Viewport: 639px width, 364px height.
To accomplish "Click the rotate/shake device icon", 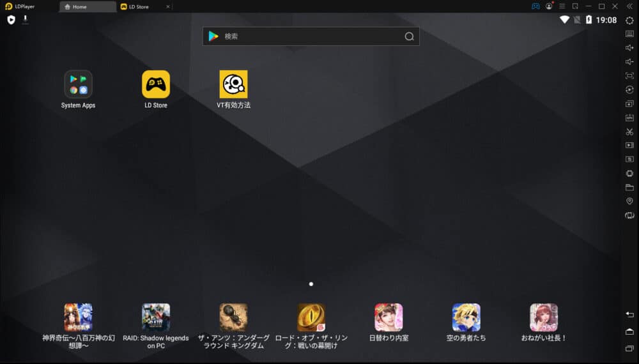I will tap(629, 215).
